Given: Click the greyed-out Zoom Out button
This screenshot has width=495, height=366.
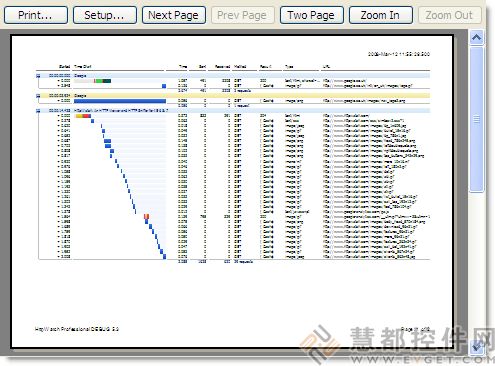Looking at the screenshot, I should [449, 15].
